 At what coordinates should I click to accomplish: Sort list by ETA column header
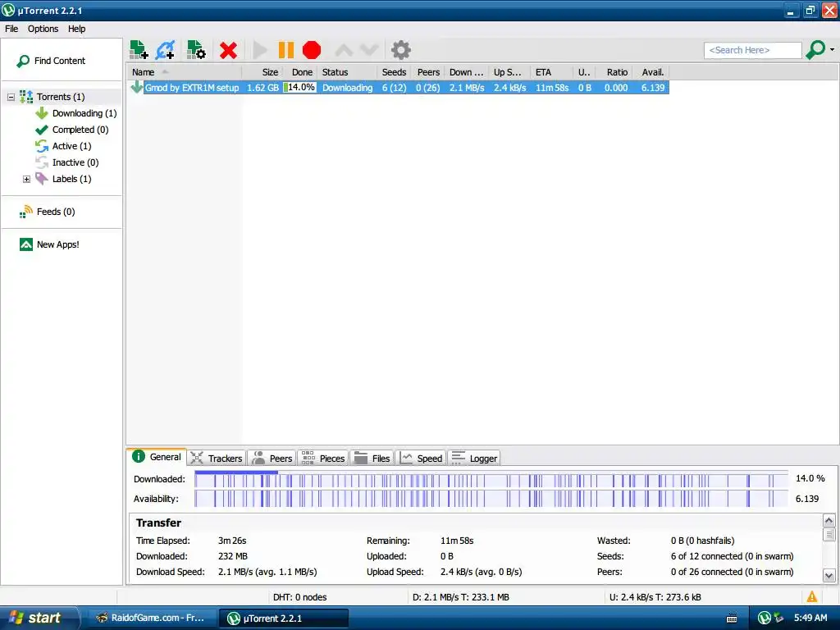(551, 72)
